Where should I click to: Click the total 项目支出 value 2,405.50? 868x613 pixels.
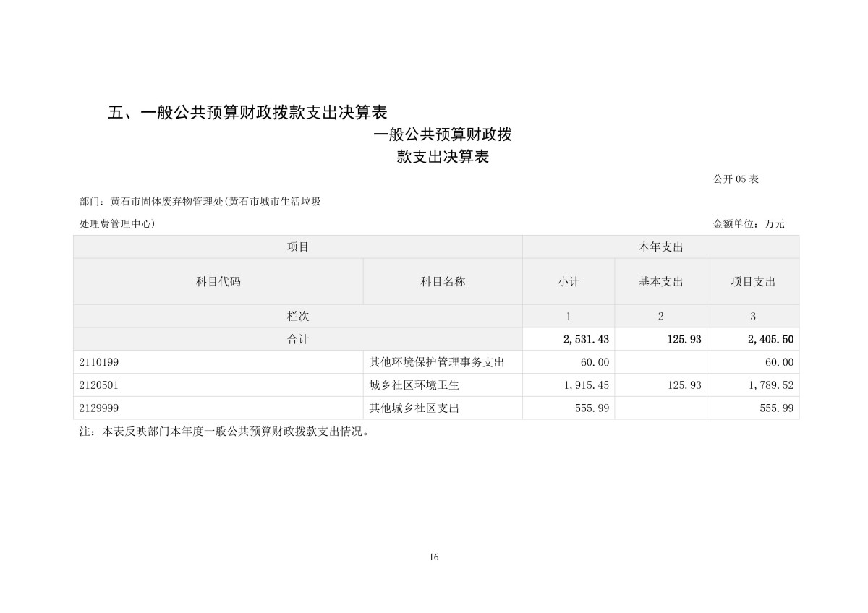point(770,339)
